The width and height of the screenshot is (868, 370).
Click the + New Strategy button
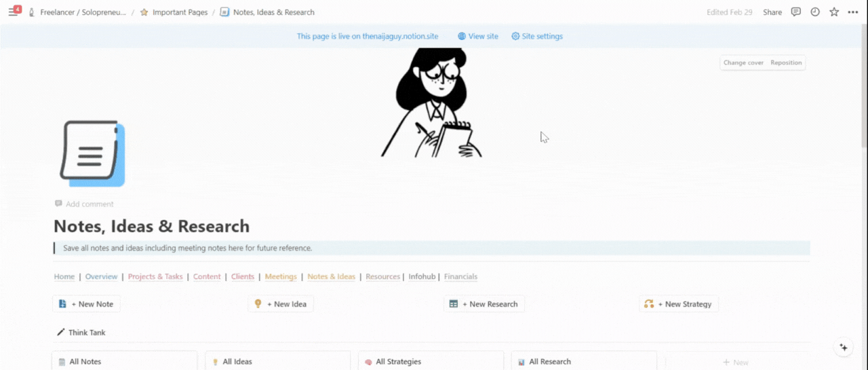[x=679, y=304]
